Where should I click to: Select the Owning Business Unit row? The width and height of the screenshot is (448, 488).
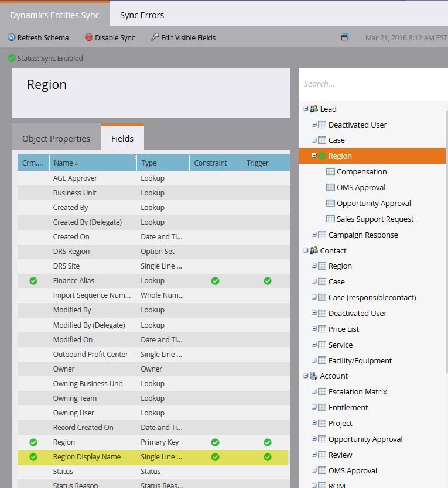point(154,384)
